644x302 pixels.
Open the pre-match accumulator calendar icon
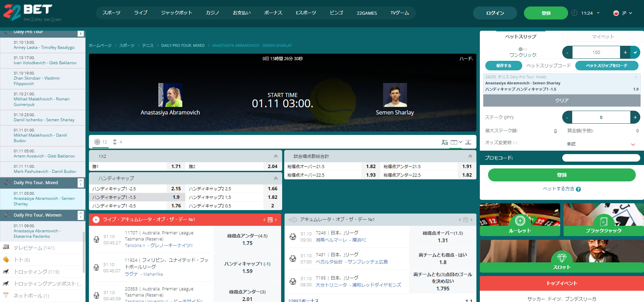[x=465, y=220]
